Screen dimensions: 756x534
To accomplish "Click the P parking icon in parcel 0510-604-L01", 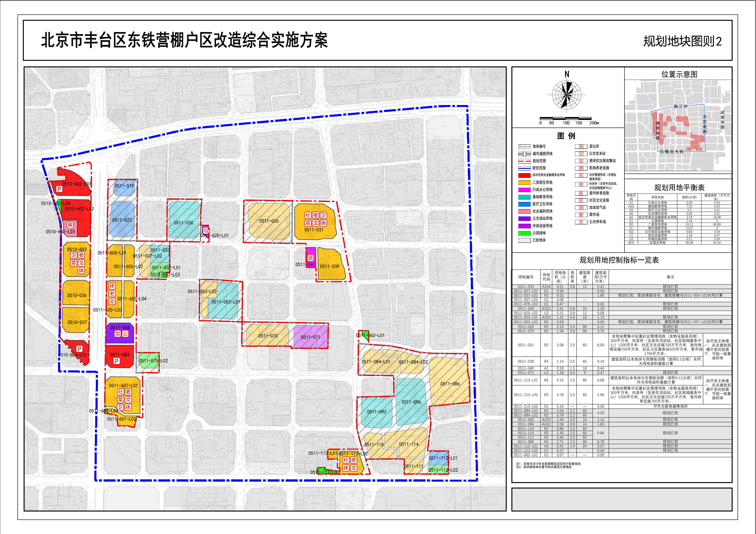I will point(79,348).
